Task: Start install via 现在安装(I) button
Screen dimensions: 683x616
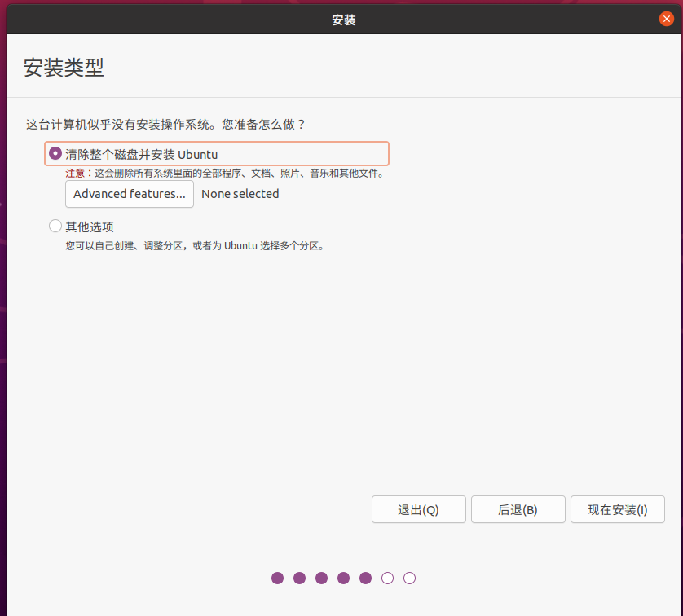Action: 618,509
